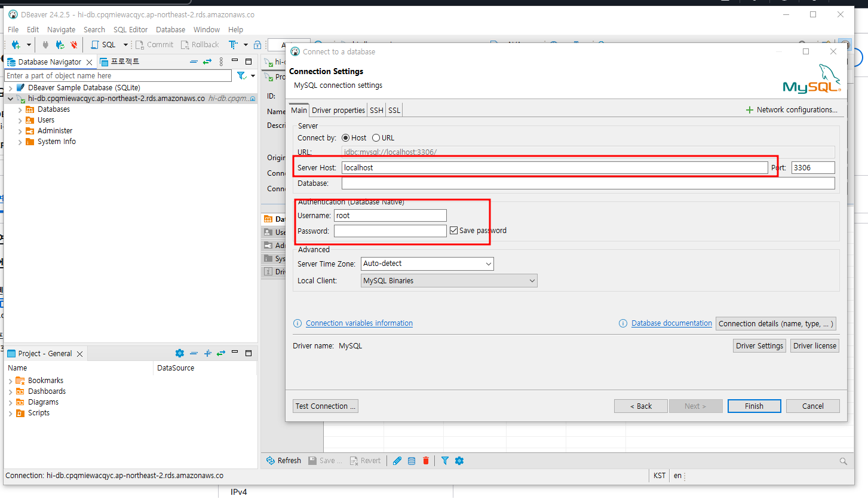The height and width of the screenshot is (499, 868).
Task: Click the padlock icon in main toolbar
Action: click(x=257, y=45)
